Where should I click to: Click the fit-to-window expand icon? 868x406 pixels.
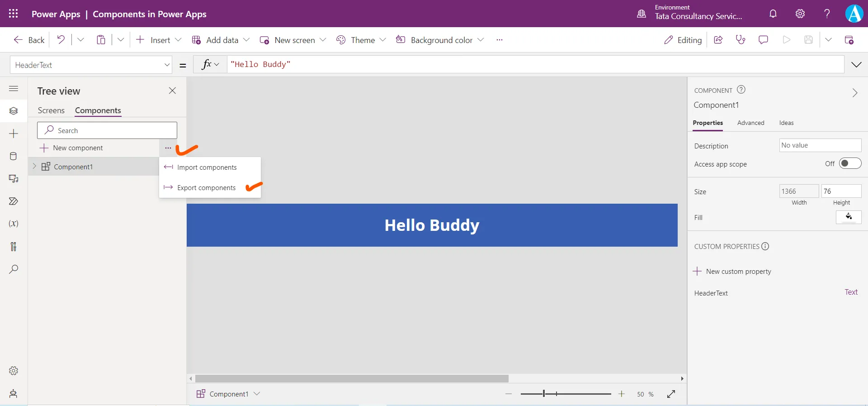click(x=671, y=394)
